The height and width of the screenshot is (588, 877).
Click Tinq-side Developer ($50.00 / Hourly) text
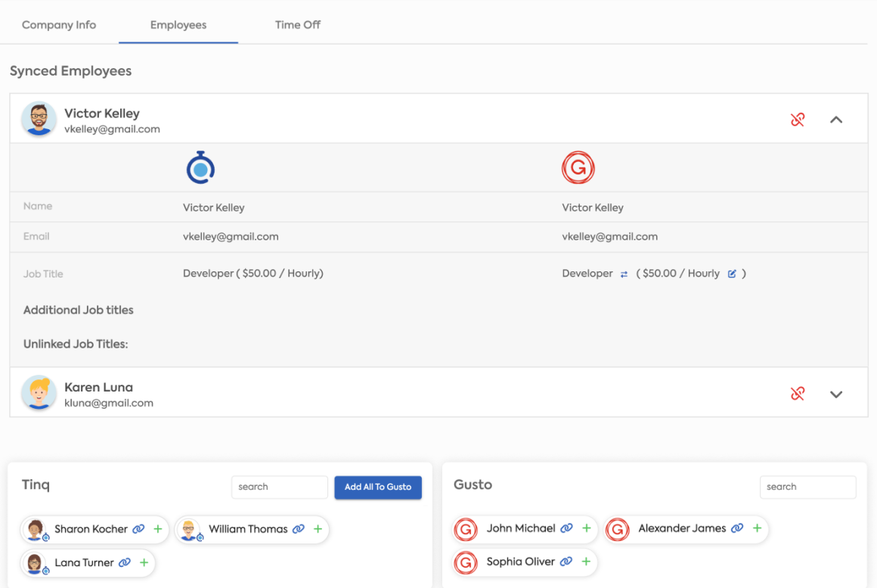point(253,274)
